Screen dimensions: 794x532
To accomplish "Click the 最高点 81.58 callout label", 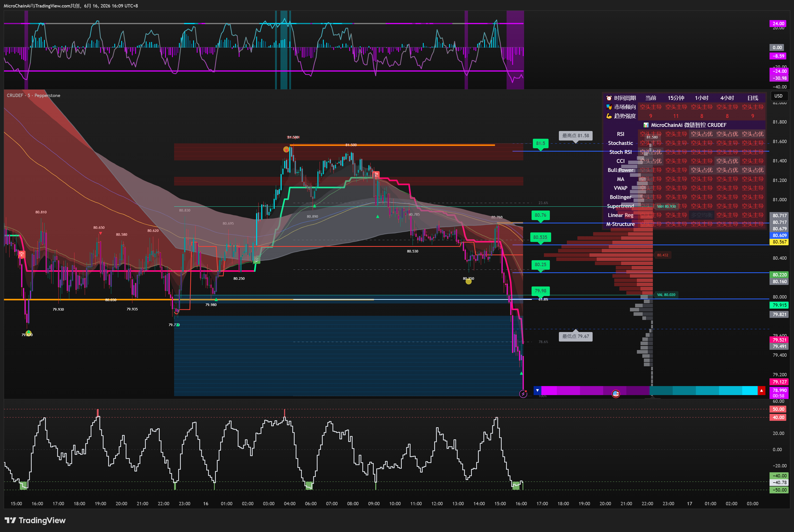I will (576, 136).
